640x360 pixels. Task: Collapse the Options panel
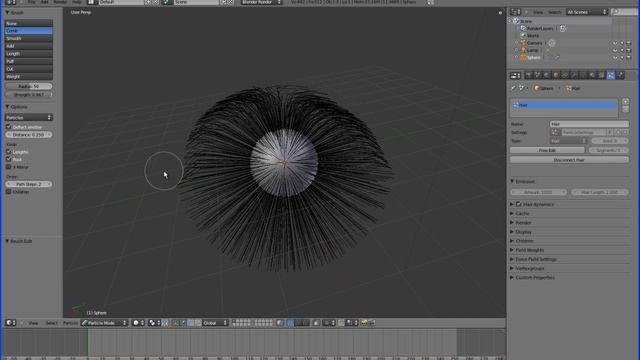7,107
